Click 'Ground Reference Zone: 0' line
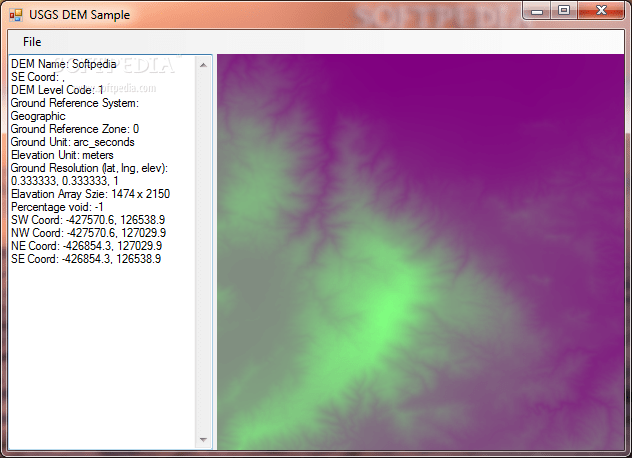Image resolution: width=632 pixels, height=458 pixels. point(75,129)
